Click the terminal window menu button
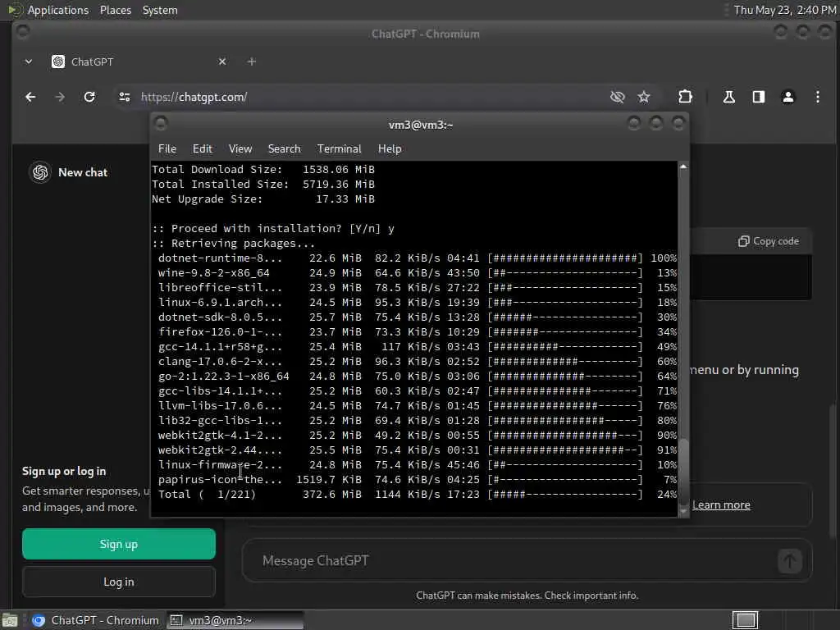 pyautogui.click(x=161, y=124)
